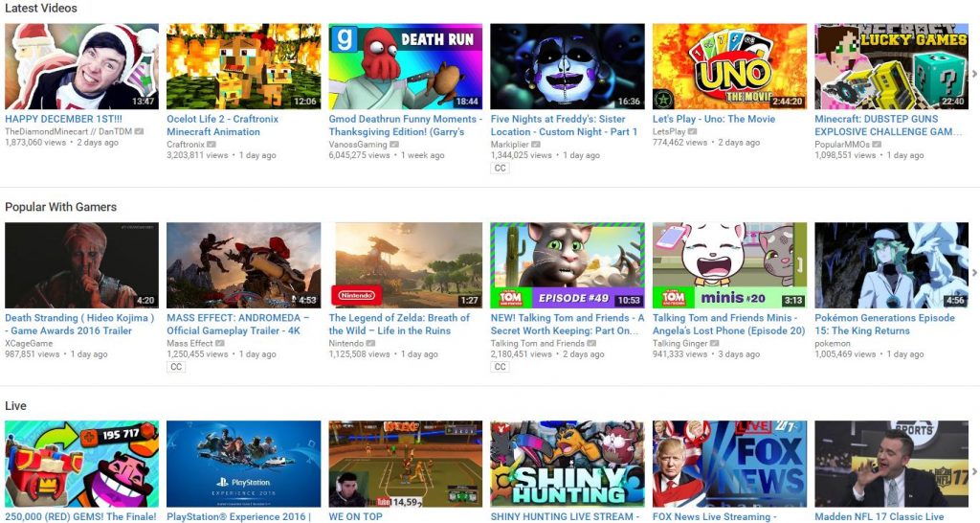Open LetsPlay channel link
This screenshot has width=980, height=523.
669,131
